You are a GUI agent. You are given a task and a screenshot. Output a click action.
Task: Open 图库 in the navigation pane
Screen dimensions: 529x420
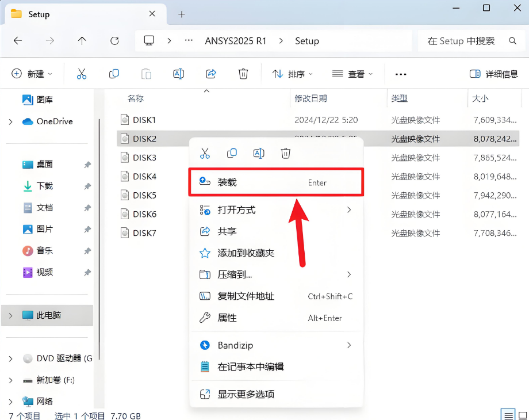coord(37,100)
